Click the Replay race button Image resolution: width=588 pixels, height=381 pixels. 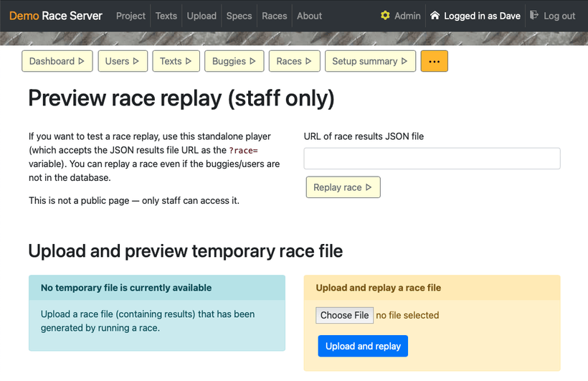pyautogui.click(x=343, y=187)
